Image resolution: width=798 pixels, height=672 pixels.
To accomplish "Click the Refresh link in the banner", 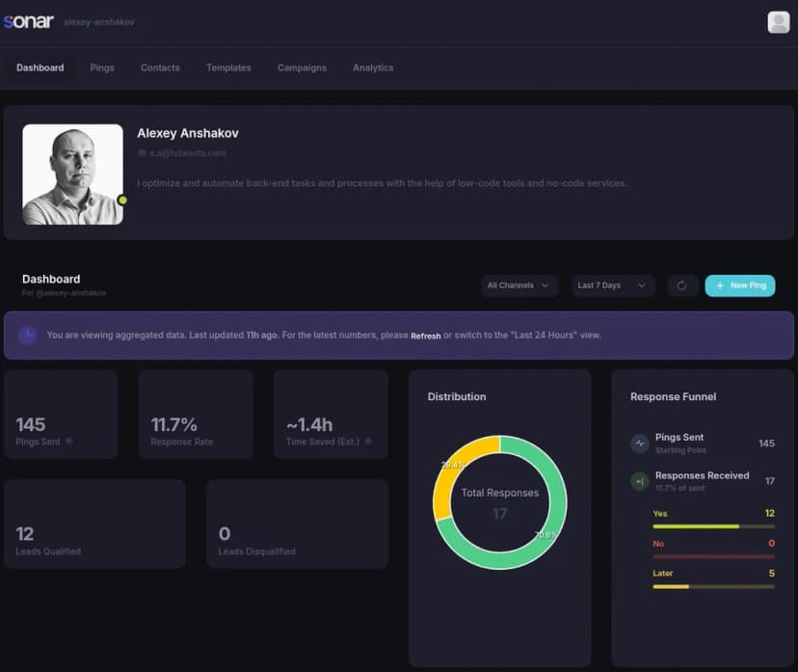I will tap(426, 336).
